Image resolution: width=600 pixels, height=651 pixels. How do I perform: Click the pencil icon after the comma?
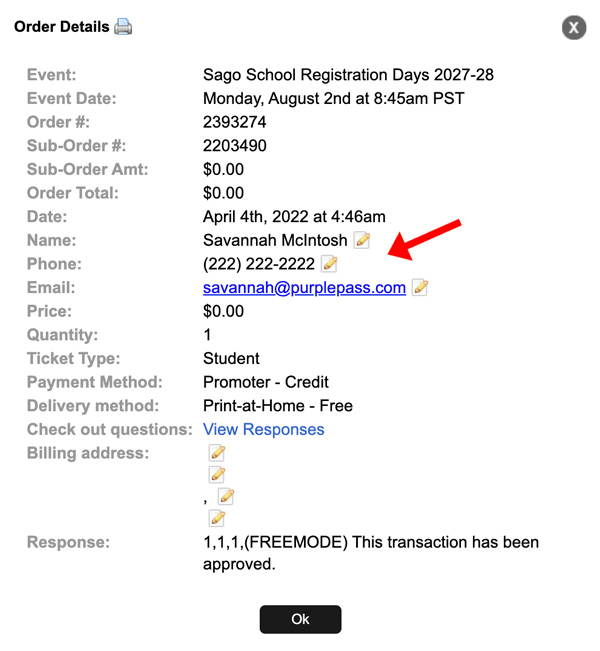(226, 496)
